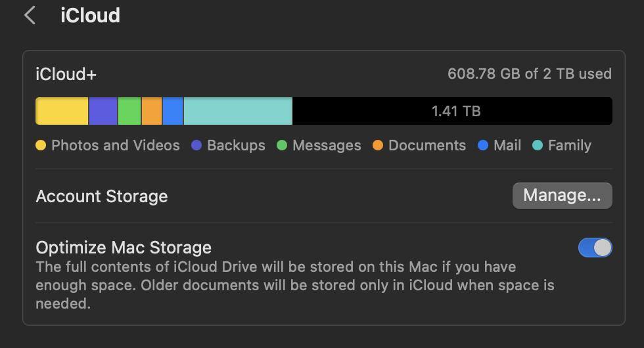Click the yellow Photos and Videos legend dot
This screenshot has width=644, height=348.
pyautogui.click(x=41, y=146)
